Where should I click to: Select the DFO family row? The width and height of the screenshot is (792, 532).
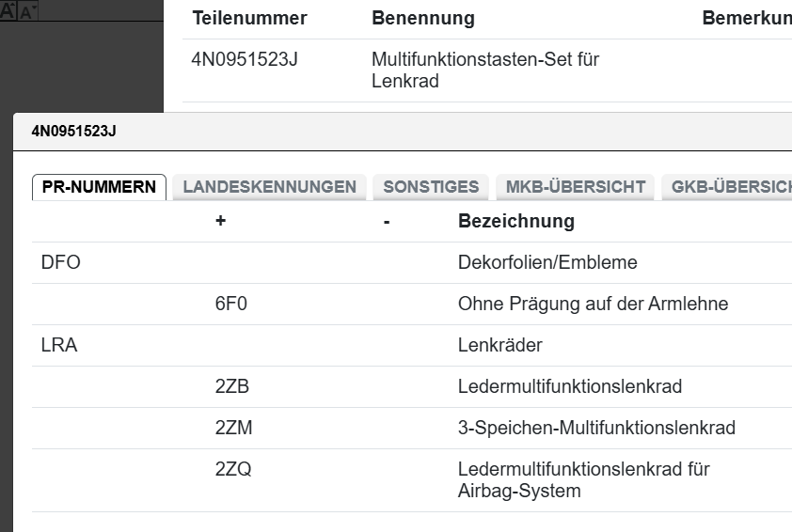(x=61, y=263)
